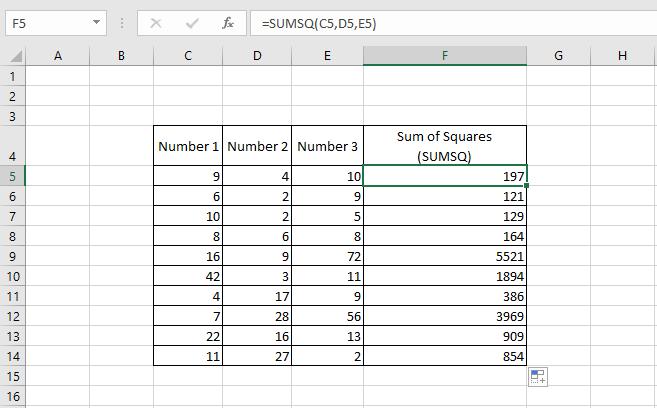Screen dimensions: 657x408
Task: Click the fill handle of cell F5
Action: click(x=526, y=186)
